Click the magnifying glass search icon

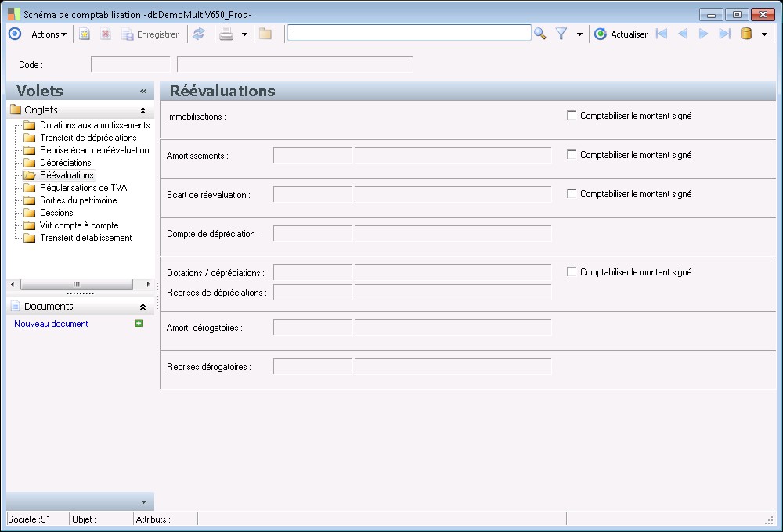[539, 34]
